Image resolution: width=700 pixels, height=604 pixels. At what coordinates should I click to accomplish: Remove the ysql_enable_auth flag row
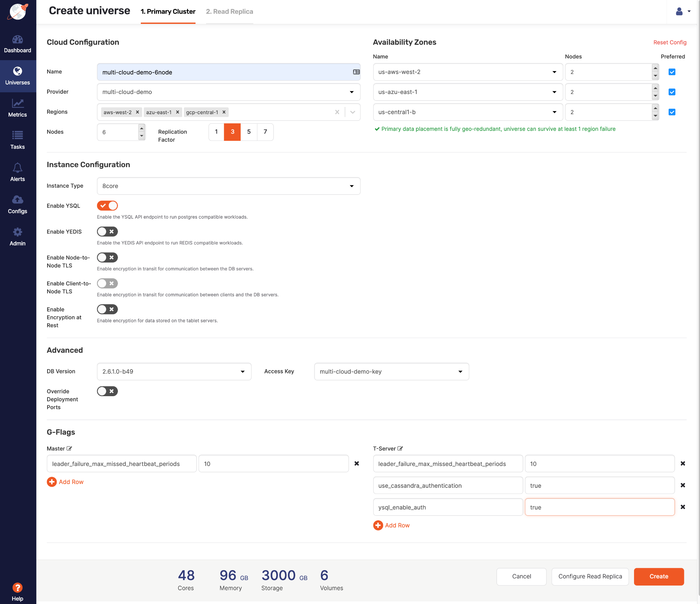(x=683, y=507)
